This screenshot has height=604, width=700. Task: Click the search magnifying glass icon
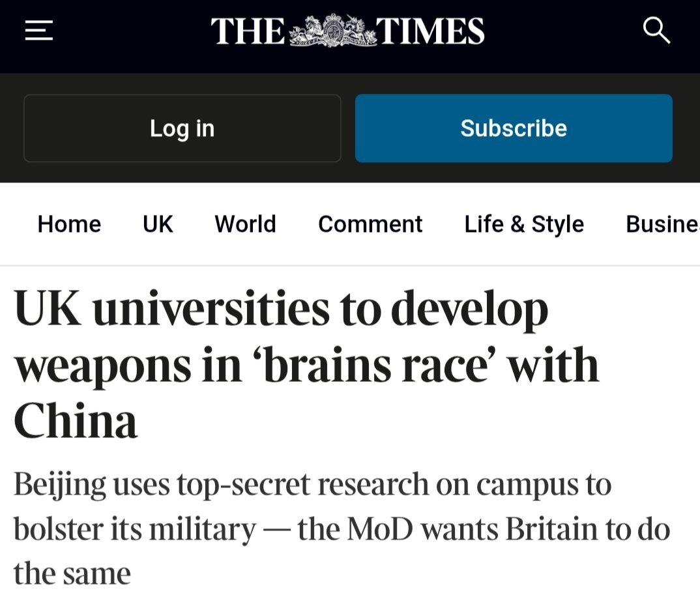point(656,31)
